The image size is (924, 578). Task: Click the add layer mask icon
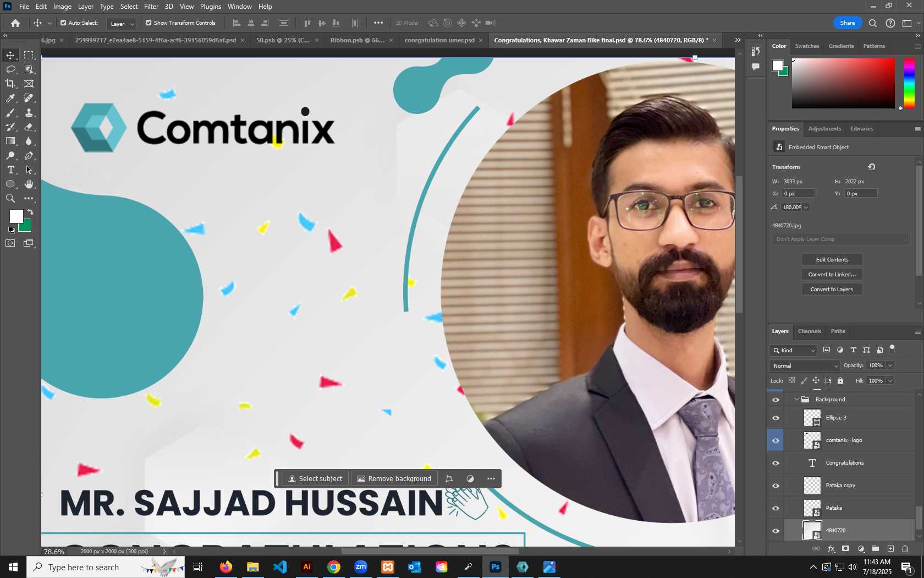coord(846,549)
